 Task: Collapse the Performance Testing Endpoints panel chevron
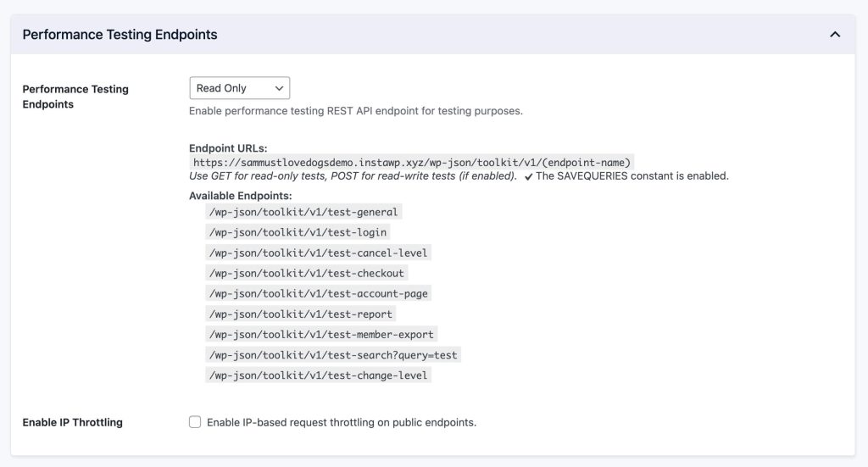[835, 35]
